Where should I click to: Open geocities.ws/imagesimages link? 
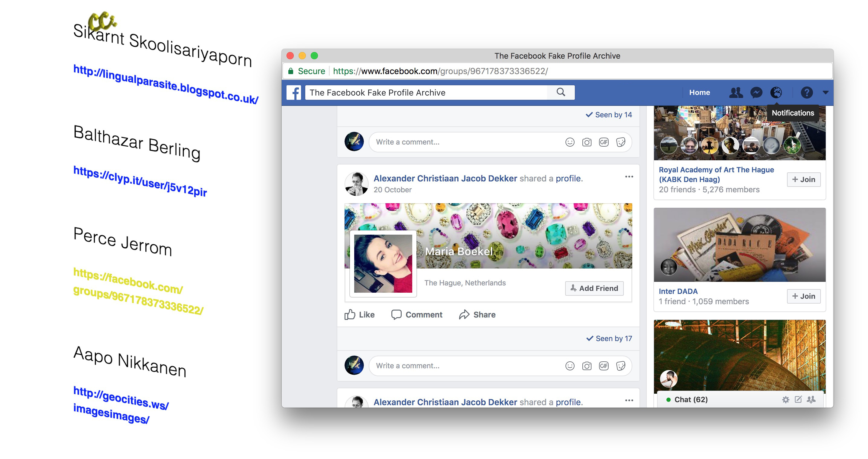point(121,405)
